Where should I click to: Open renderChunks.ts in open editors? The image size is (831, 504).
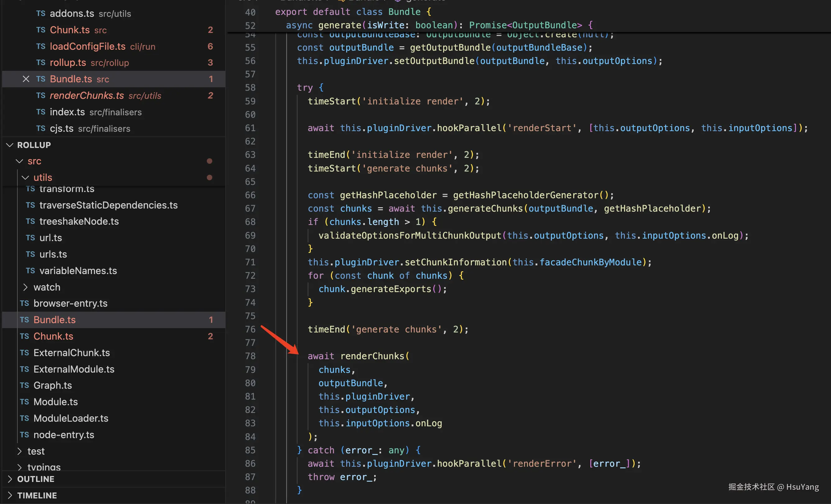pos(87,95)
